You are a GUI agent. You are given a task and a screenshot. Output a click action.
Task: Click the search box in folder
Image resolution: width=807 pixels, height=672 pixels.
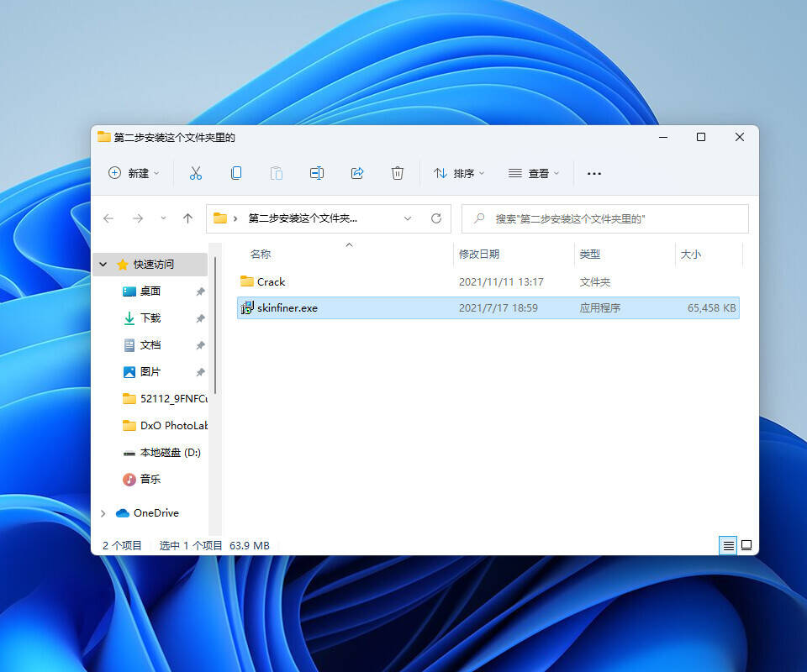click(x=605, y=218)
